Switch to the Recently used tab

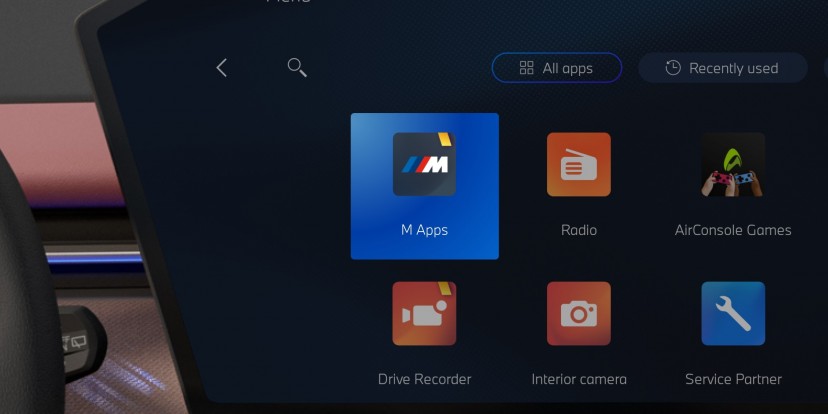click(x=722, y=68)
